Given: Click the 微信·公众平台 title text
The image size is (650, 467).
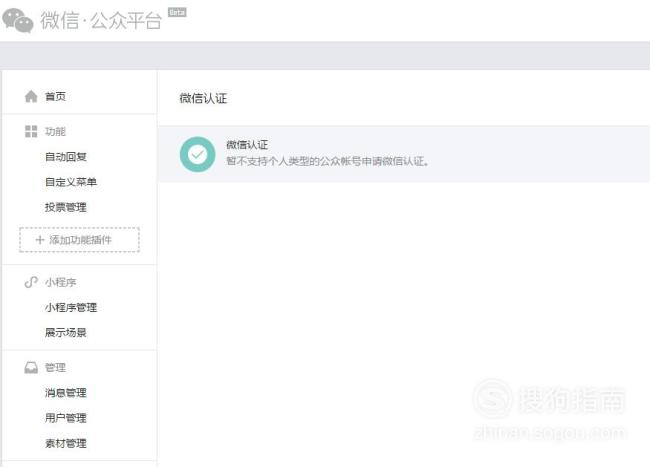Looking at the screenshot, I should coord(101,20).
